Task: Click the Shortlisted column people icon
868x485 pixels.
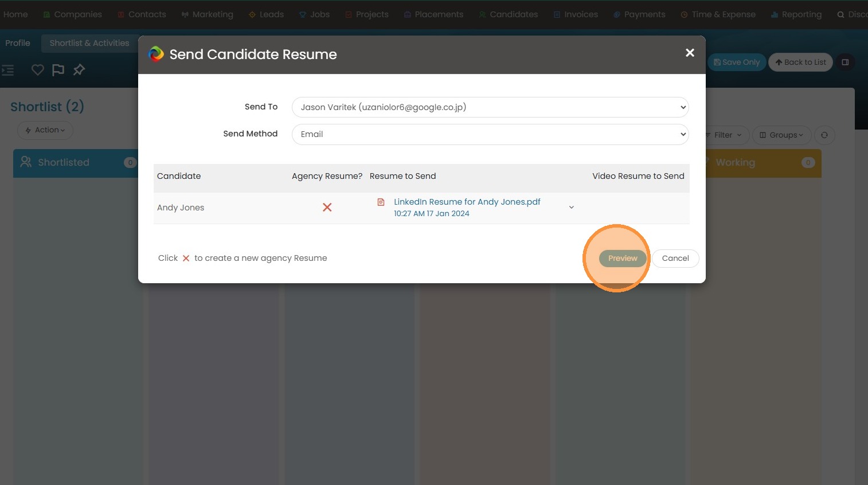Action: (26, 162)
